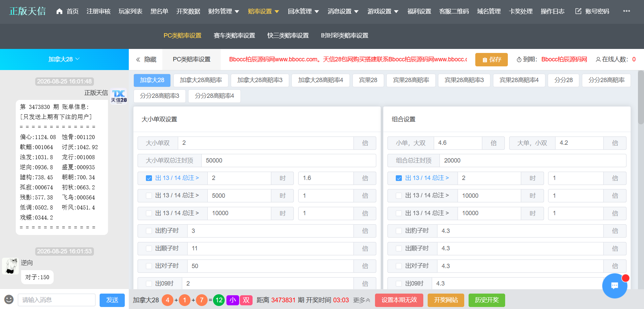This screenshot has width=644, height=309.
Task: Open the three-dots more menu
Action: (626, 11)
